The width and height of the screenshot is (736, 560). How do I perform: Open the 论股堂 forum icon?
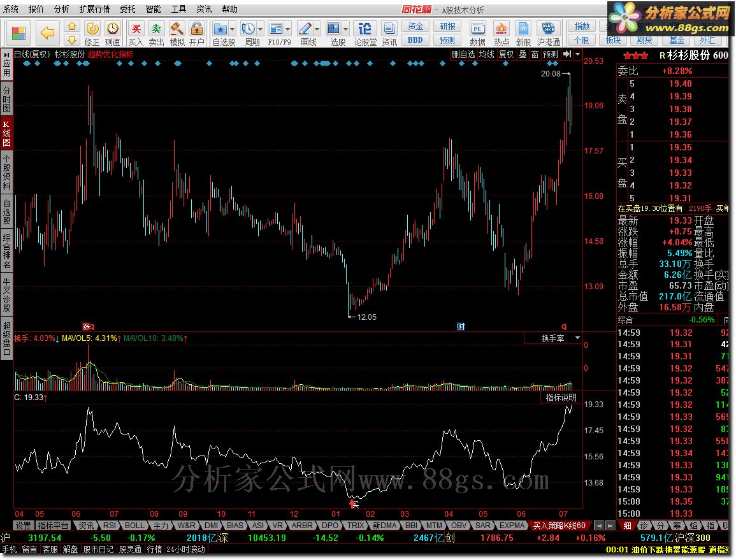point(365,34)
